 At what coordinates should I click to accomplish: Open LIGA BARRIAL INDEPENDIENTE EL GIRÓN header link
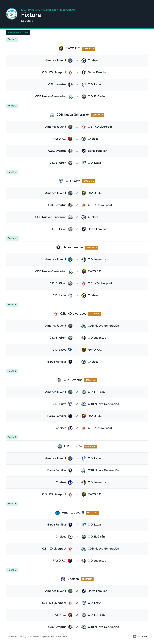tap(48, 9)
